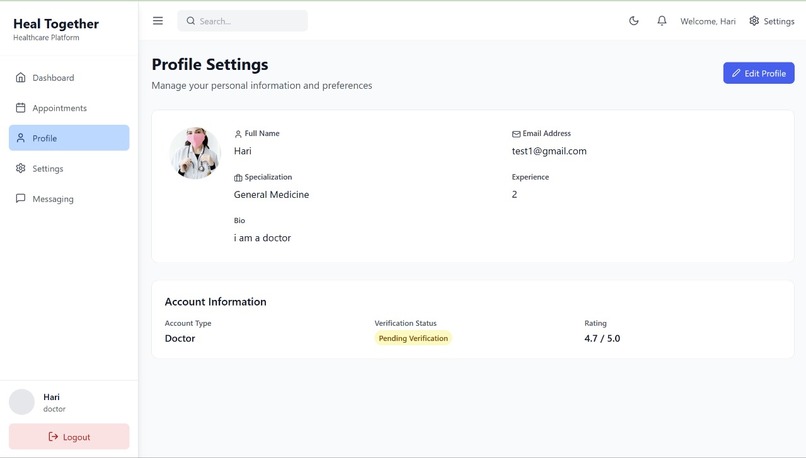The height and width of the screenshot is (458, 806).
Task: Click the Heal Together logo title
Action: 56,24
